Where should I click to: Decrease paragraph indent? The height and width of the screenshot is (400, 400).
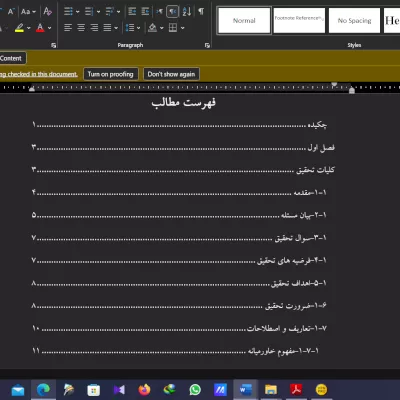click(132, 12)
